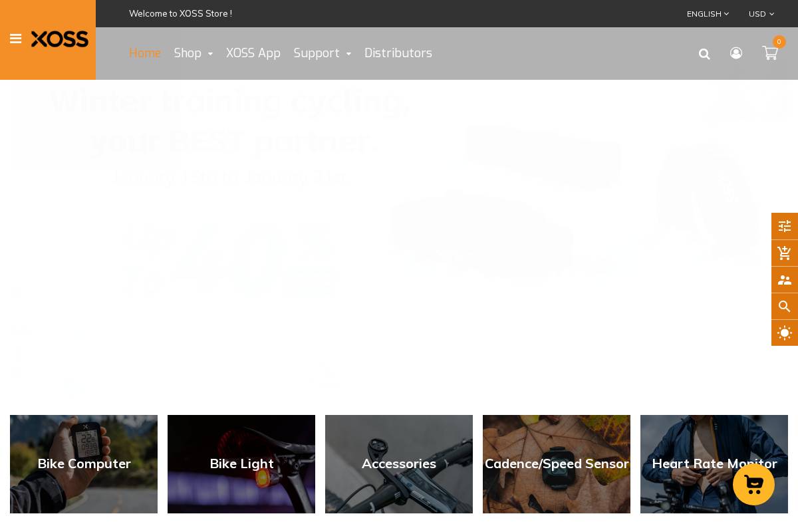Open the Accessories category
This screenshot has width=798, height=532.
399,464
